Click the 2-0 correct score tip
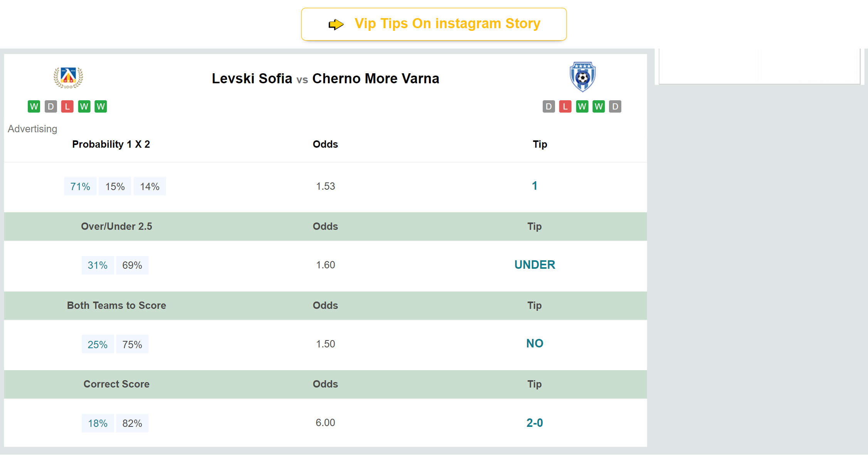 tap(535, 423)
